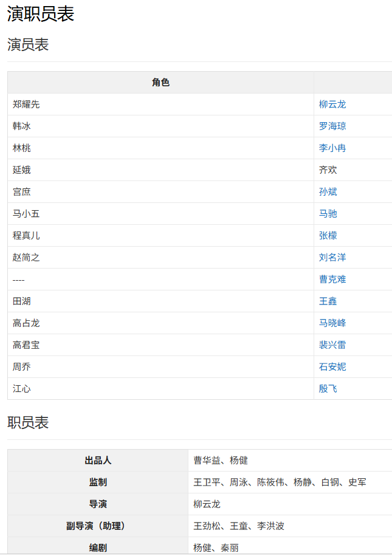
Task: Open the 石安妮 link
Action: point(332,367)
